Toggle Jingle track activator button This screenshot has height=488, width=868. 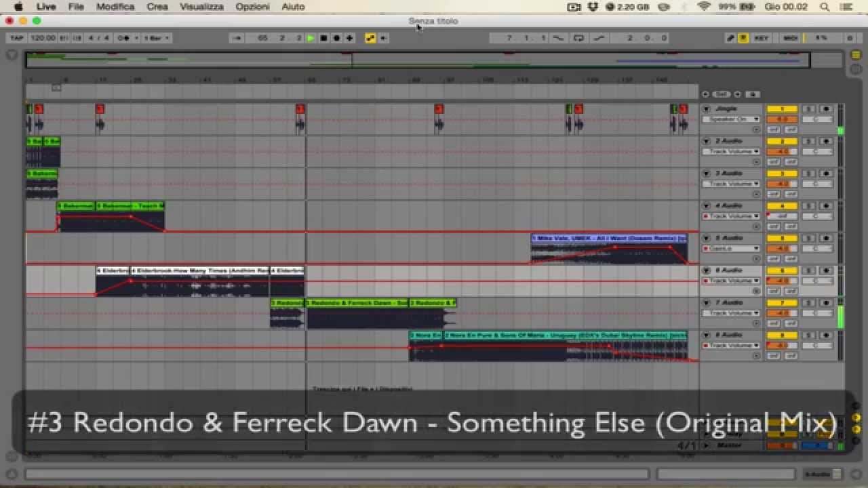tap(781, 108)
